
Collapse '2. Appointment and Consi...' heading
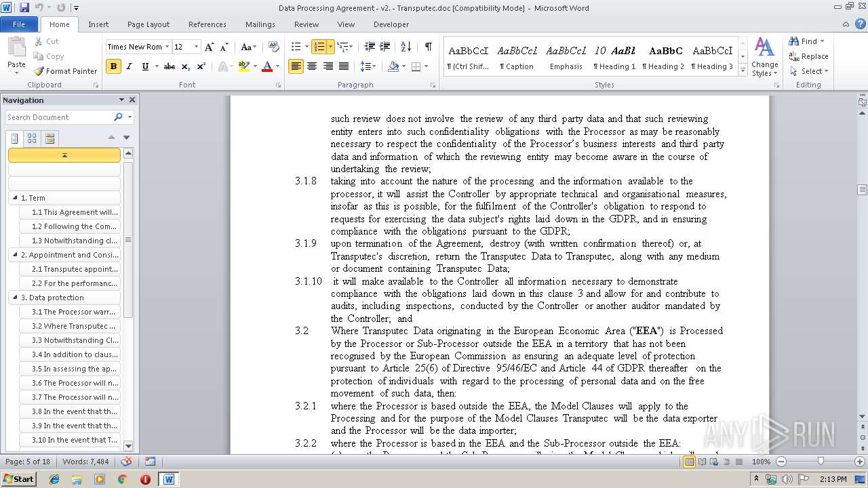[16, 255]
